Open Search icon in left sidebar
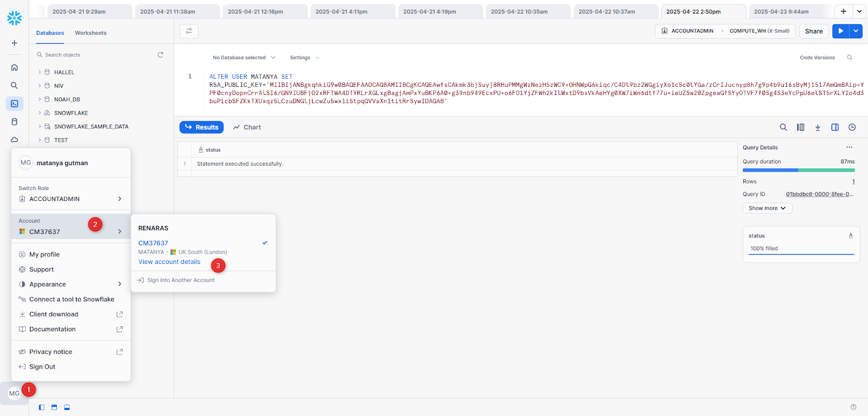Image resolution: width=868 pixels, height=416 pixels. 14,85
